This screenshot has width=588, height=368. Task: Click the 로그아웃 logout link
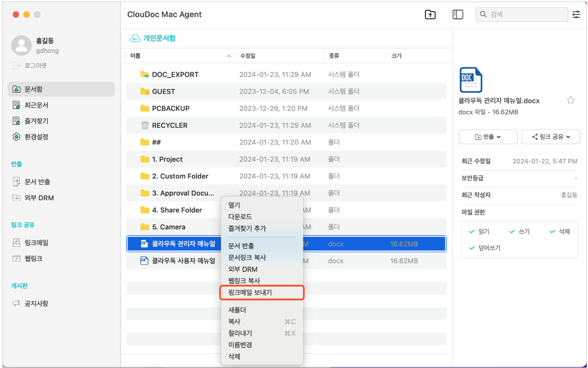tap(29, 65)
